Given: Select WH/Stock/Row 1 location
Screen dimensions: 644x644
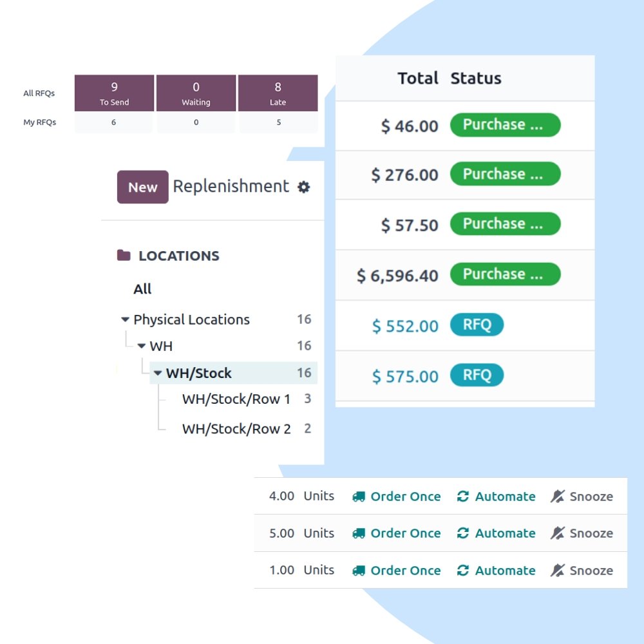Looking at the screenshot, I should coord(234,399).
